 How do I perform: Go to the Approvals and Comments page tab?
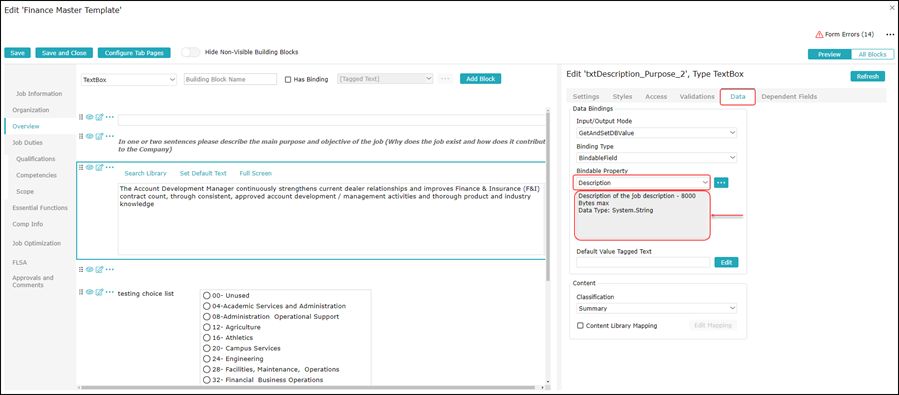(33, 281)
